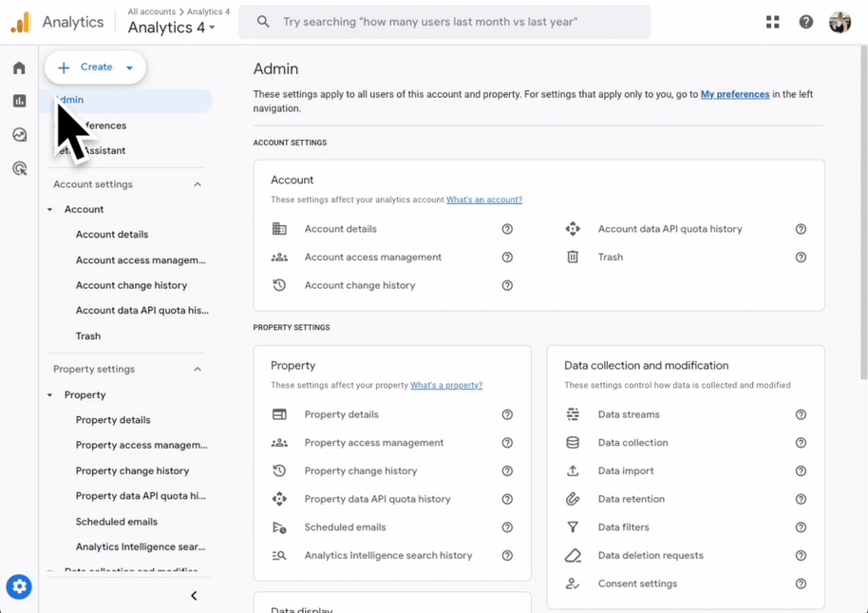This screenshot has width=868, height=613.
Task: Open the Home icon in left rail
Action: tap(19, 68)
